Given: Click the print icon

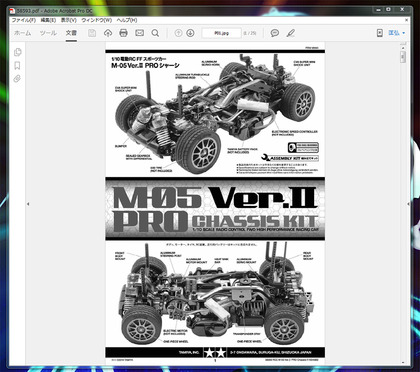Looking at the screenshot, I should [x=123, y=33].
